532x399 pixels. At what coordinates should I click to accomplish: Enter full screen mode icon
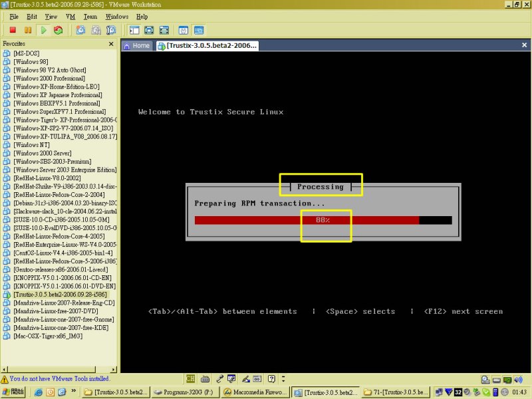[x=164, y=30]
